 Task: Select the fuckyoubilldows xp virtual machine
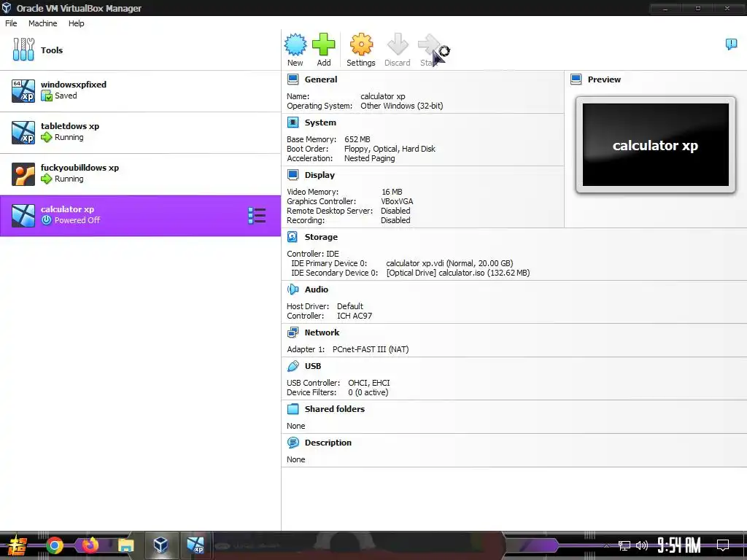point(141,174)
